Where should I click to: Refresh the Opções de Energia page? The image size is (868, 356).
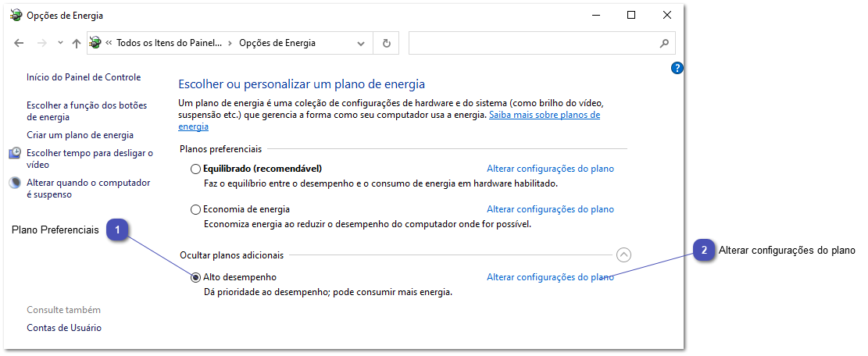pos(387,43)
